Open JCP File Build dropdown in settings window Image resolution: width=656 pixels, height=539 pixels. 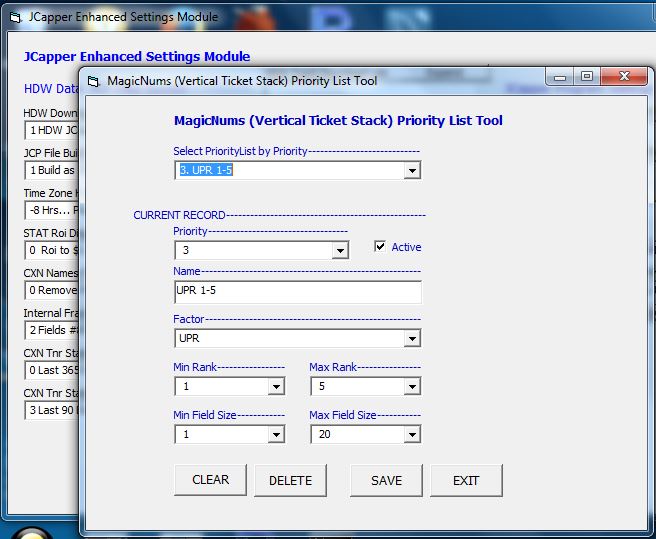click(x=51, y=170)
